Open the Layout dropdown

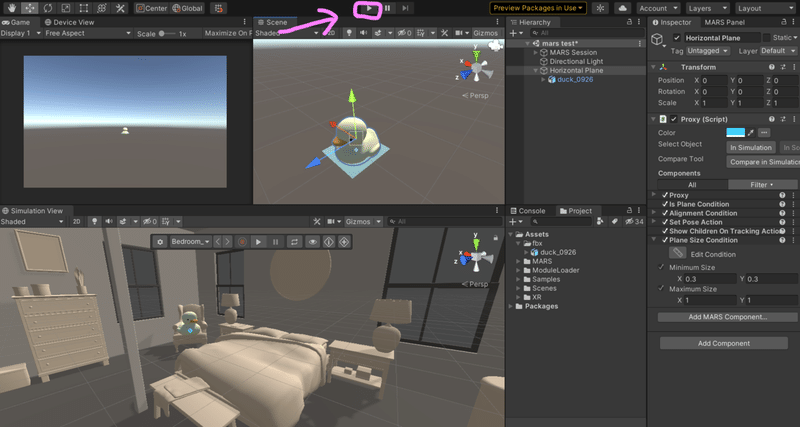click(x=766, y=8)
